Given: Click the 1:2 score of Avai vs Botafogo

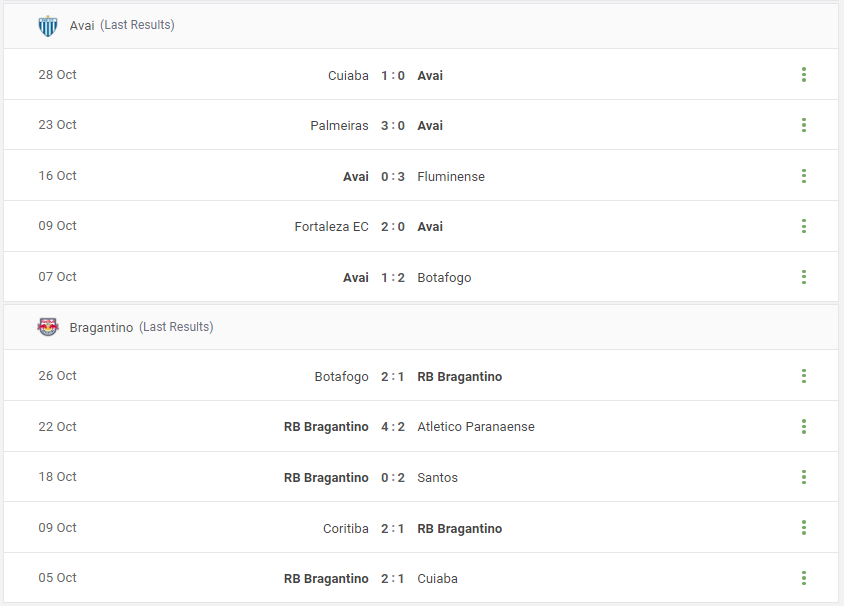Looking at the screenshot, I should click(x=393, y=278).
